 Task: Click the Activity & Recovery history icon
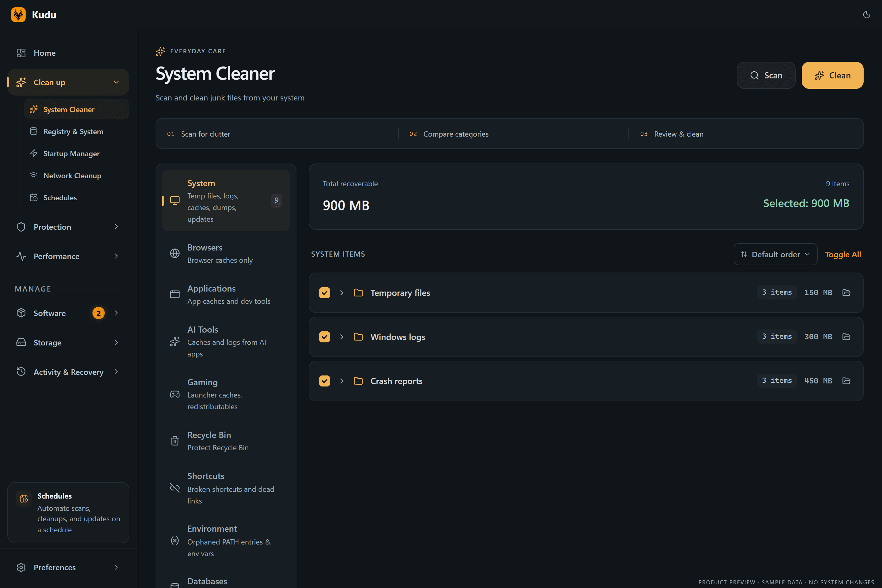click(21, 371)
